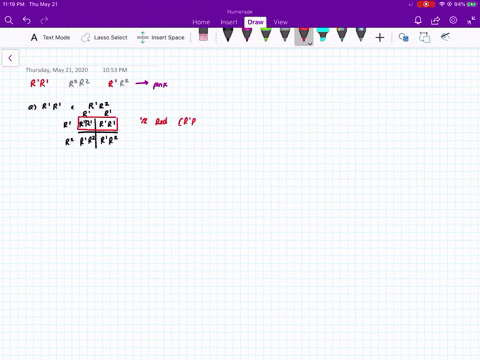
Task: Open options arrow on red pen
Action: pos(310,43)
